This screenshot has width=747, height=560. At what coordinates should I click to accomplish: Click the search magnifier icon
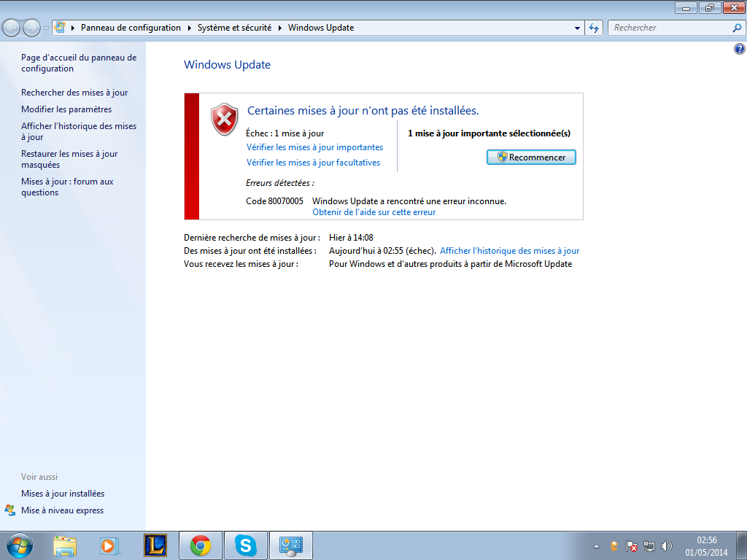tap(737, 28)
